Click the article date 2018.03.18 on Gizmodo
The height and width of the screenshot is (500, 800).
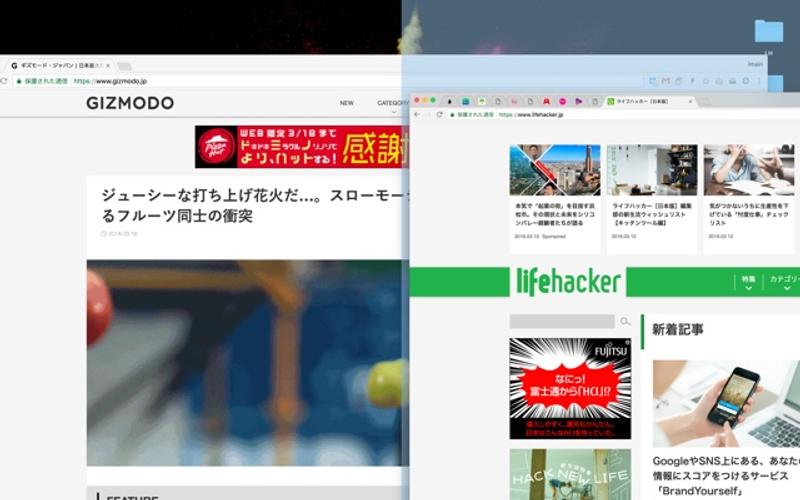point(119,234)
